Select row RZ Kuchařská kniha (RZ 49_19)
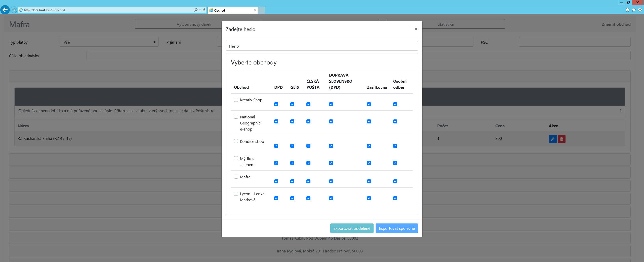Image resolution: width=644 pixels, height=262 pixels. tap(319, 139)
